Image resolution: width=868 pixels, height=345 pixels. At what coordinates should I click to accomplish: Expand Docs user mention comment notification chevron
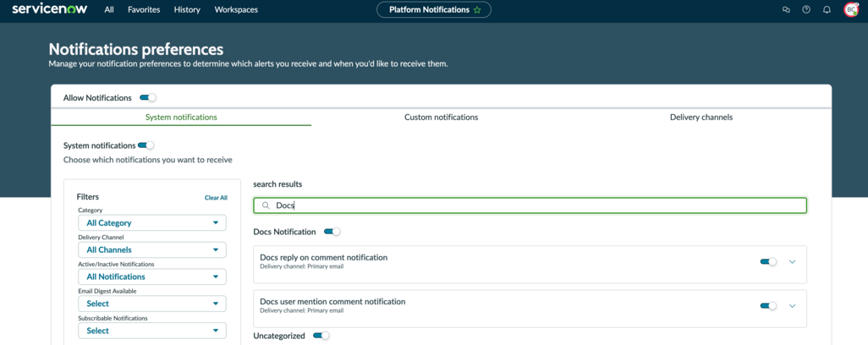click(792, 306)
